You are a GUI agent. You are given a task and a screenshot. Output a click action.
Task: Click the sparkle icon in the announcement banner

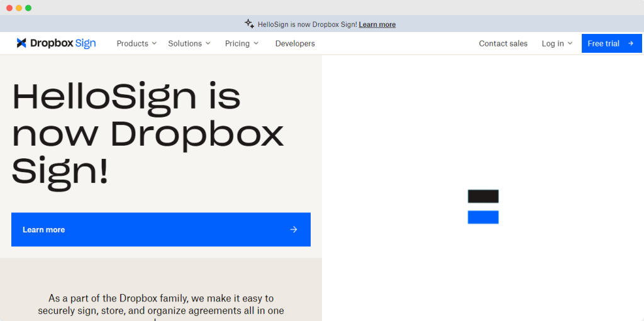tap(249, 24)
